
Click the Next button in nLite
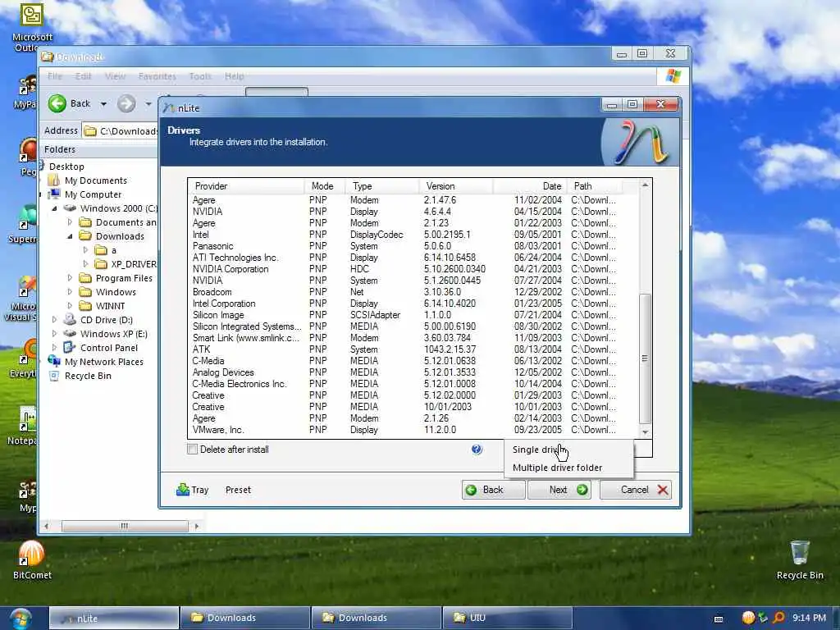(559, 490)
